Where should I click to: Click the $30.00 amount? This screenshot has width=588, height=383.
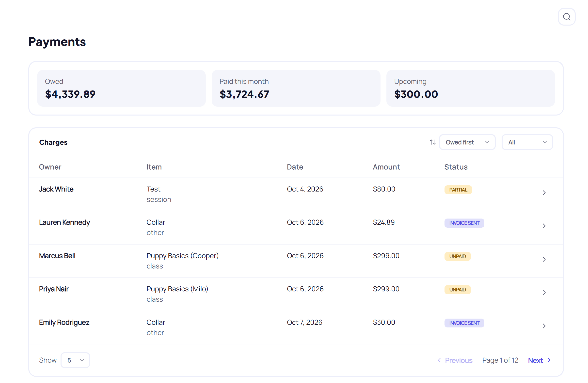point(384,322)
